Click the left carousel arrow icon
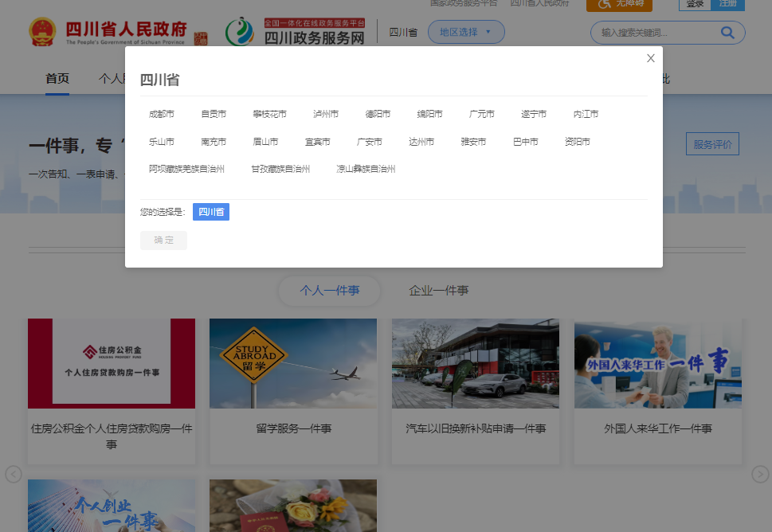The height and width of the screenshot is (532, 772). (x=14, y=474)
